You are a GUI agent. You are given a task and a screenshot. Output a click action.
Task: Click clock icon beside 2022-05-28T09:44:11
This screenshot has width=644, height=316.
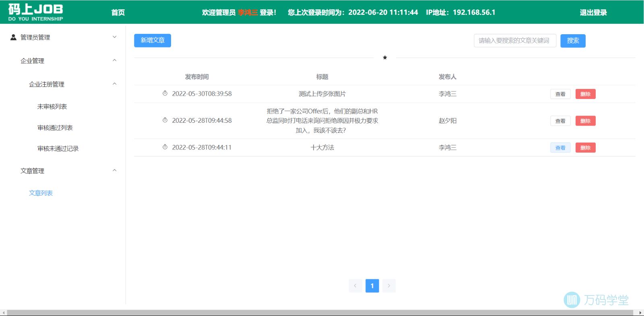[x=165, y=147]
